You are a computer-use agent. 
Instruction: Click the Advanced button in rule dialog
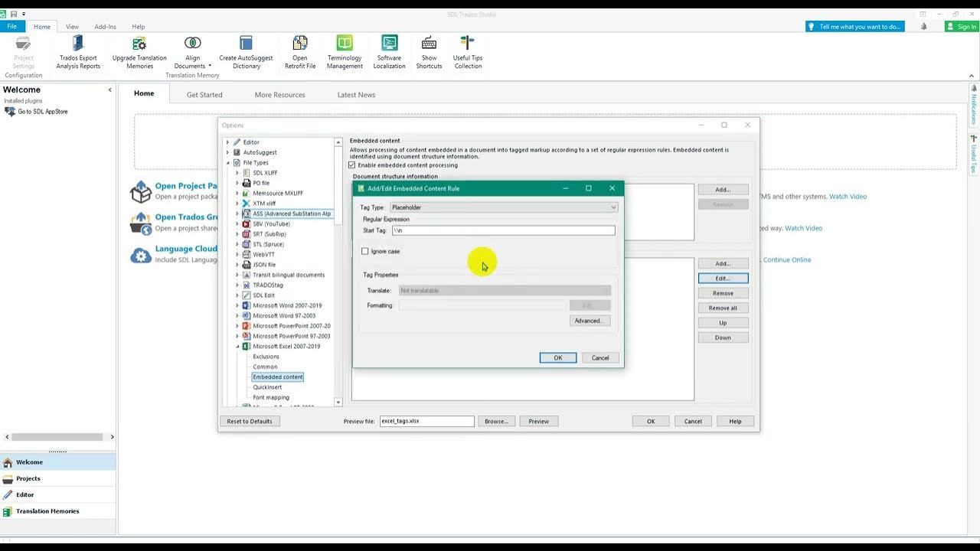click(x=590, y=321)
